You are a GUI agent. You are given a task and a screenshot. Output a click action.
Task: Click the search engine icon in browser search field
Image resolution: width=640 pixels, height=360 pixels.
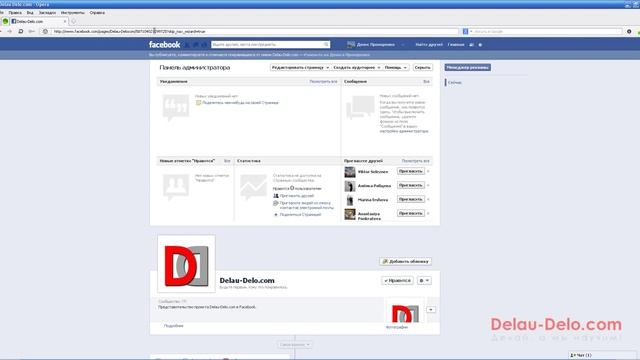[465, 31]
